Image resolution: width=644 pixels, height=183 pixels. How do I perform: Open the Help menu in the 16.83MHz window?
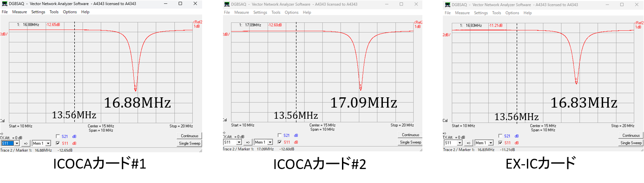528,13
